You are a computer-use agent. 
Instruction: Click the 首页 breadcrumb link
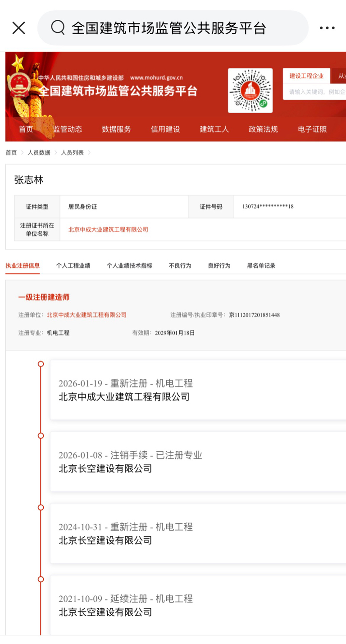pos(11,153)
